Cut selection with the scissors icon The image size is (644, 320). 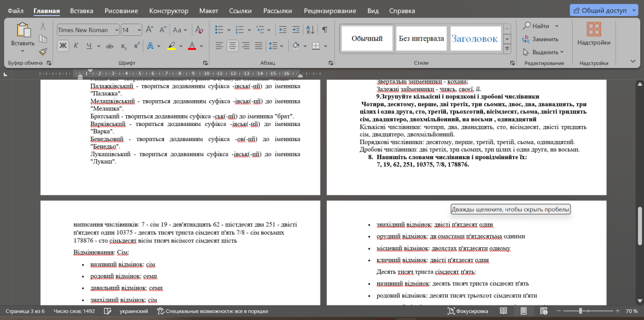43,26
